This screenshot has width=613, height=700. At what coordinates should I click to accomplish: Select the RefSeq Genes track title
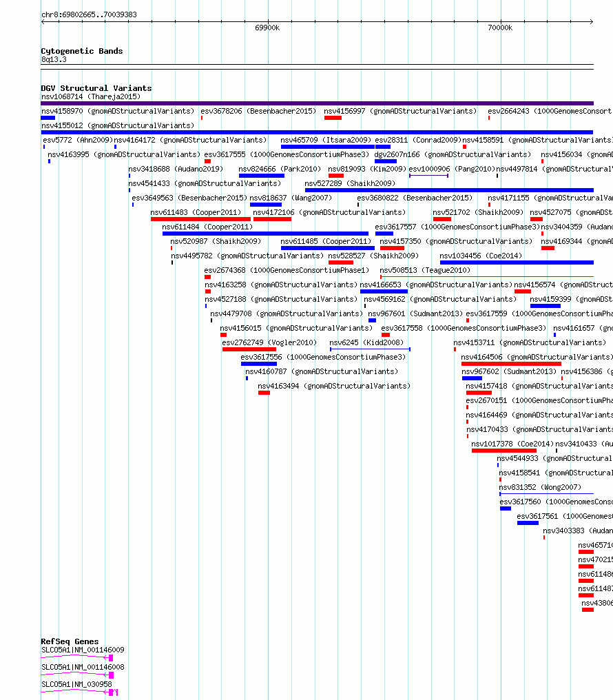click(x=70, y=641)
